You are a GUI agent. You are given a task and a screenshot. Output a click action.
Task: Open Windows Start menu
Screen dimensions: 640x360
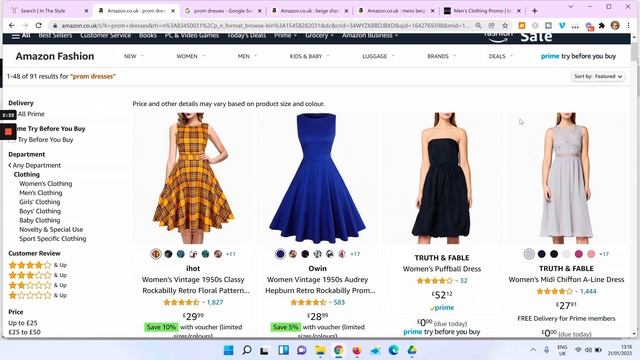coord(229,350)
